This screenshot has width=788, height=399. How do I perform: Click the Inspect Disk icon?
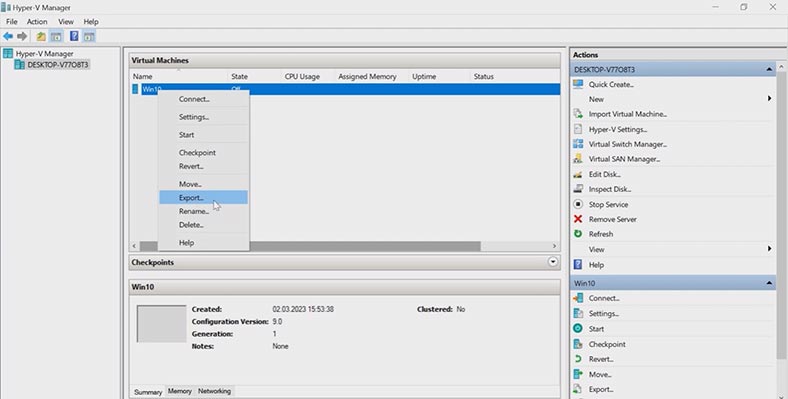tap(578, 189)
